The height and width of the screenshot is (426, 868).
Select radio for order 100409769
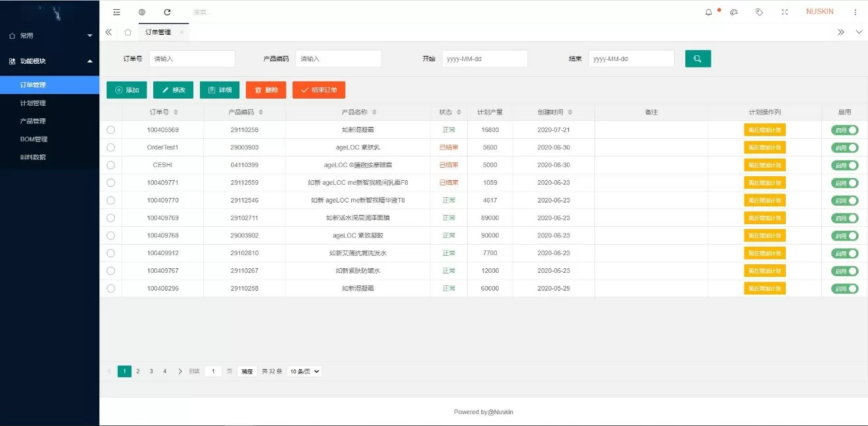point(110,218)
